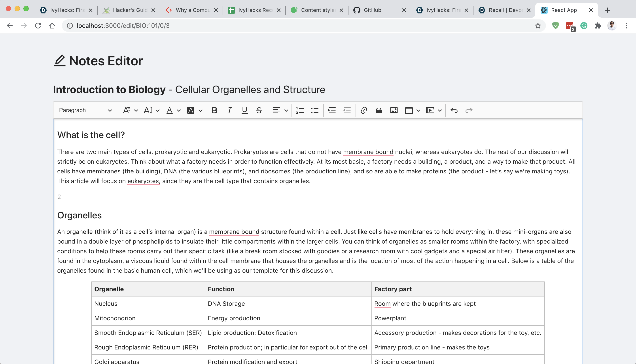The image size is (636, 364).
Task: Toggle underline formatting
Action: 244,110
